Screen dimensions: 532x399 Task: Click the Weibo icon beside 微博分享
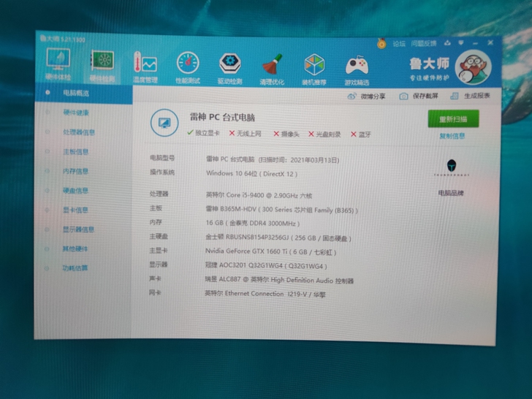pyautogui.click(x=351, y=96)
